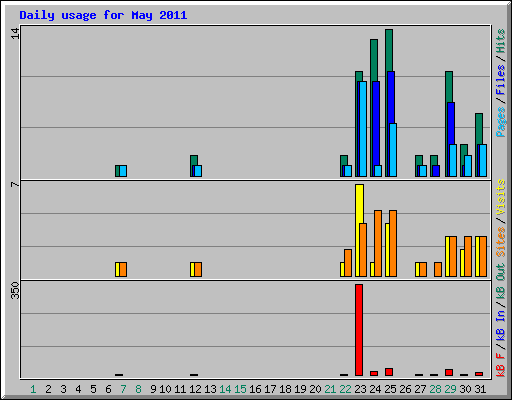The height and width of the screenshot is (400, 512).
Task: Click the light blue pages bar on day 23
Action: pyautogui.click(x=363, y=129)
